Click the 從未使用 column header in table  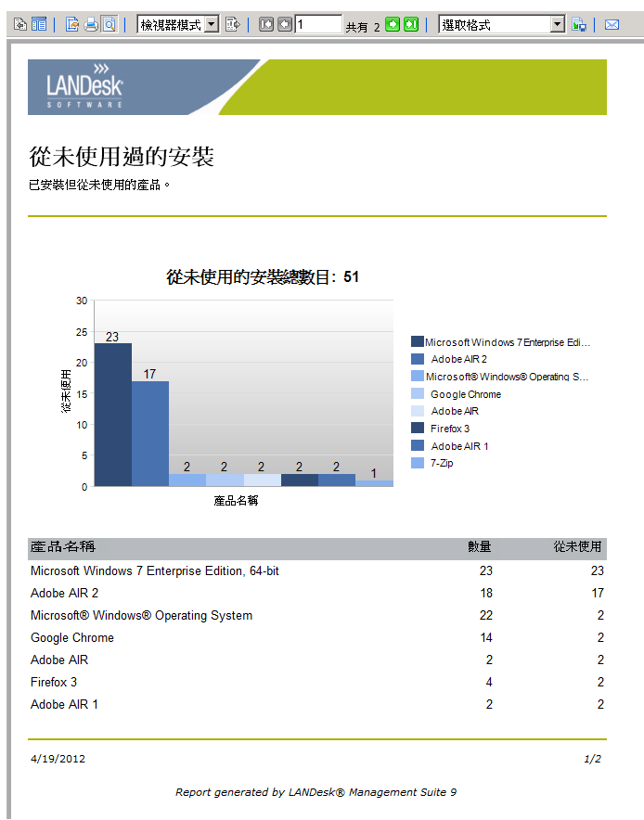(577, 546)
